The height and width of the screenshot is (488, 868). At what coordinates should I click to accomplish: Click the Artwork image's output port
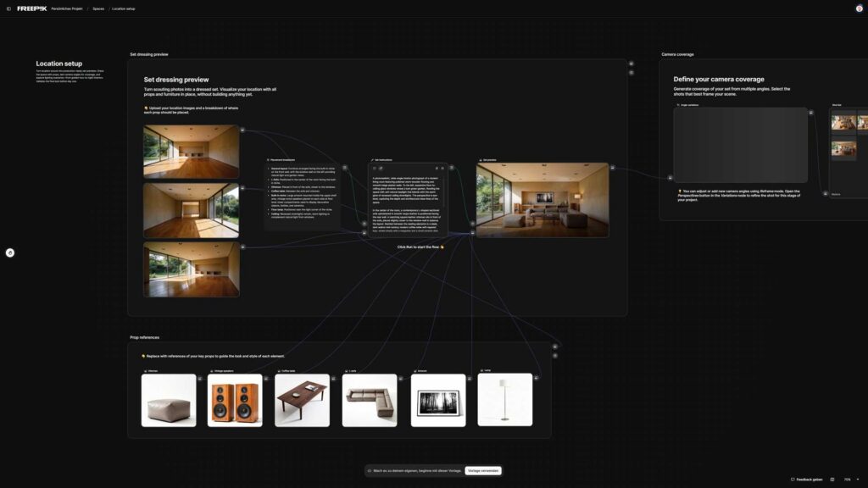470,379
